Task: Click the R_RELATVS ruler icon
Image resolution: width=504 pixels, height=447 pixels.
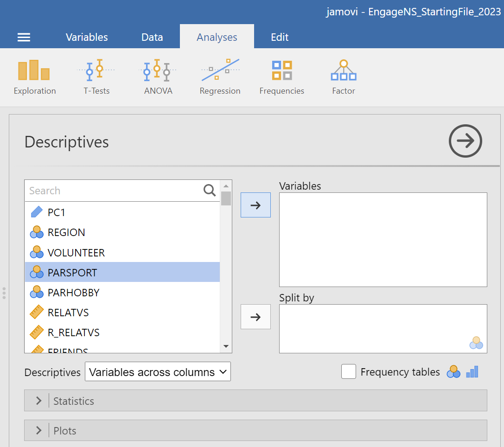Action: point(37,332)
